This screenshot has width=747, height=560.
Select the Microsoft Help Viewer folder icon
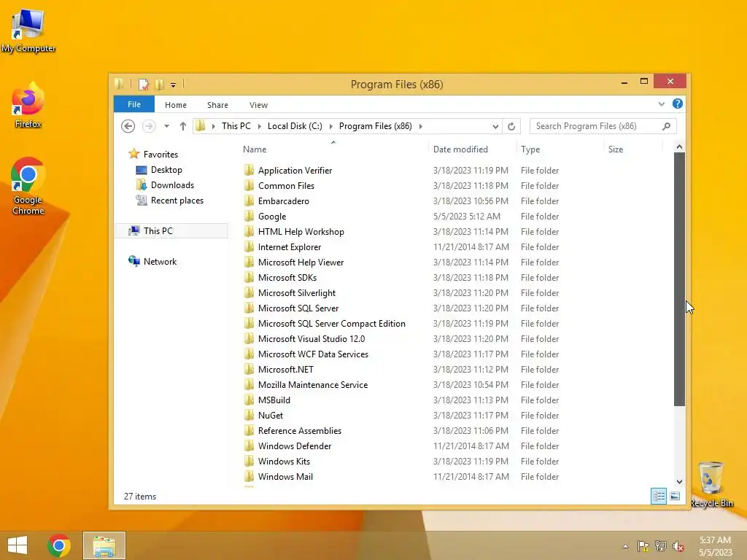point(249,262)
